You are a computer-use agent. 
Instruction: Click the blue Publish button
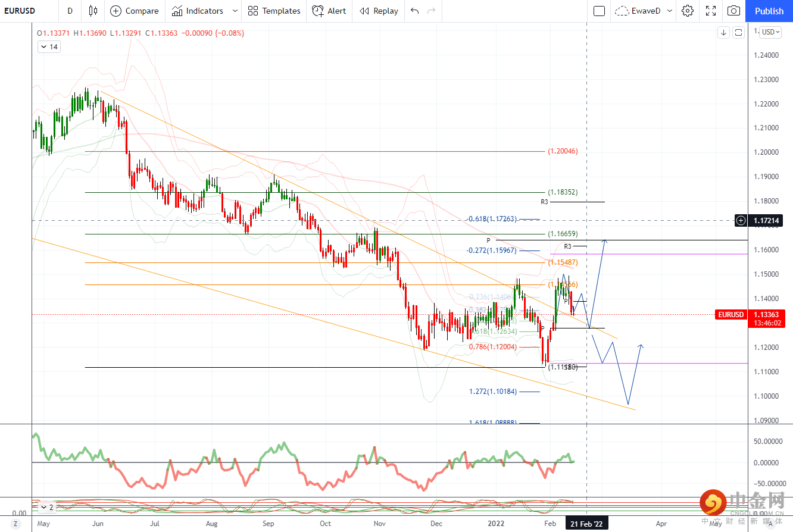[769, 11]
